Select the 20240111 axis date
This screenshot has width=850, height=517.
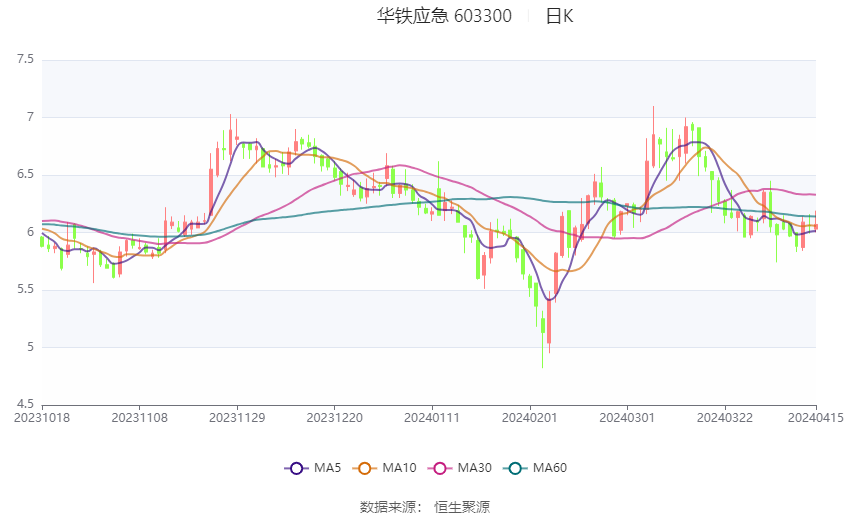pos(432,417)
